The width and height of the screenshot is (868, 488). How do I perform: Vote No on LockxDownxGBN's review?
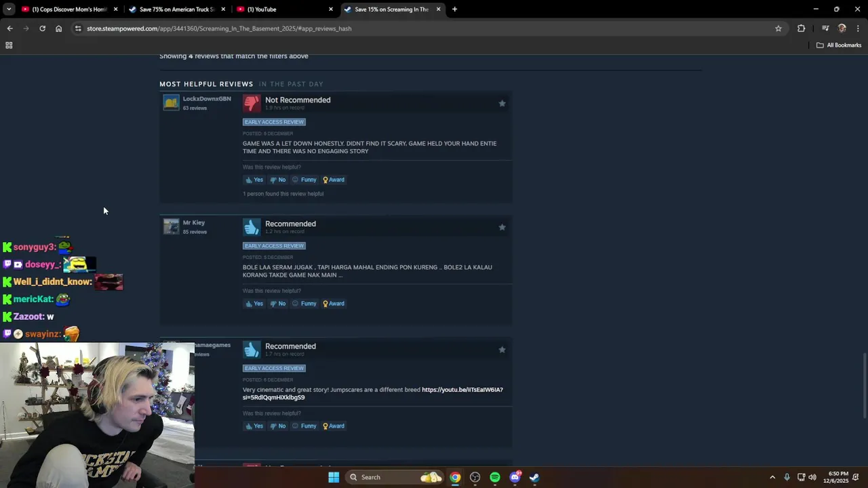278,180
